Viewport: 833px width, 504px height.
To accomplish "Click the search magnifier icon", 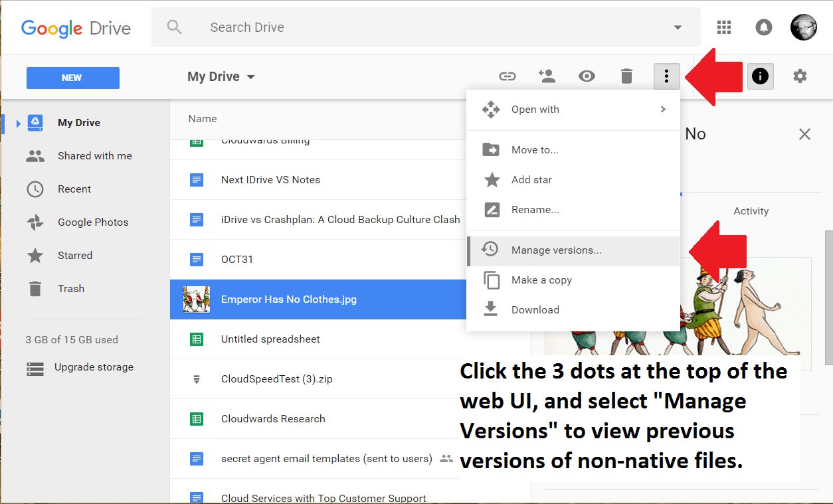I will (x=175, y=27).
